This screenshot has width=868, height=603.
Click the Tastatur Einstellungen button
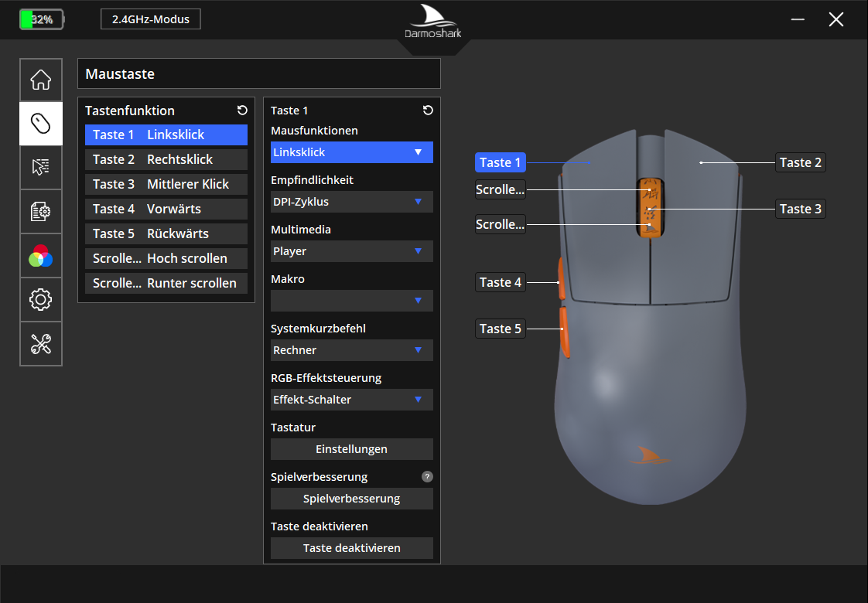[x=351, y=449]
